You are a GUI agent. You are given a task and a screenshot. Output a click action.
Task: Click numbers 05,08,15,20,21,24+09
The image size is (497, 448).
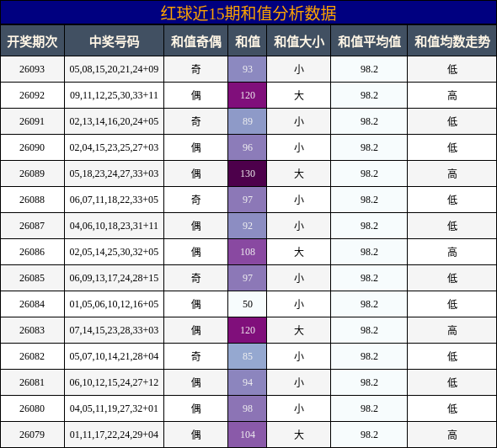pyautogui.click(x=114, y=69)
